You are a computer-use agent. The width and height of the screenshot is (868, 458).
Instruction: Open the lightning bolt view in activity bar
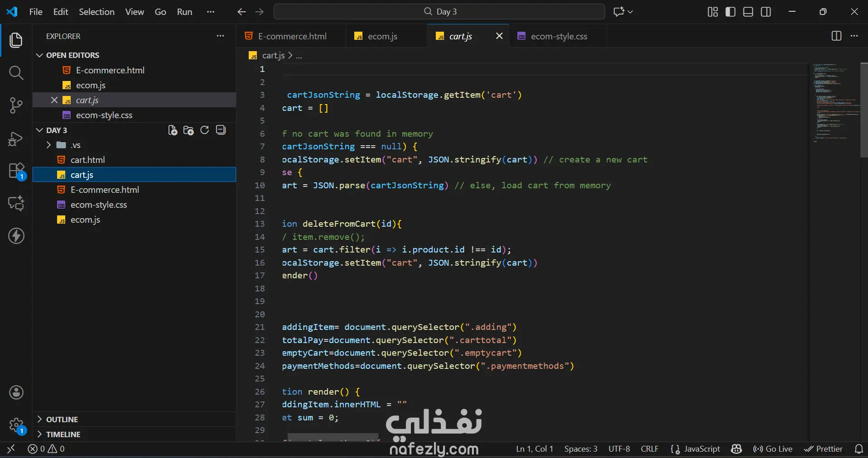pyautogui.click(x=16, y=236)
